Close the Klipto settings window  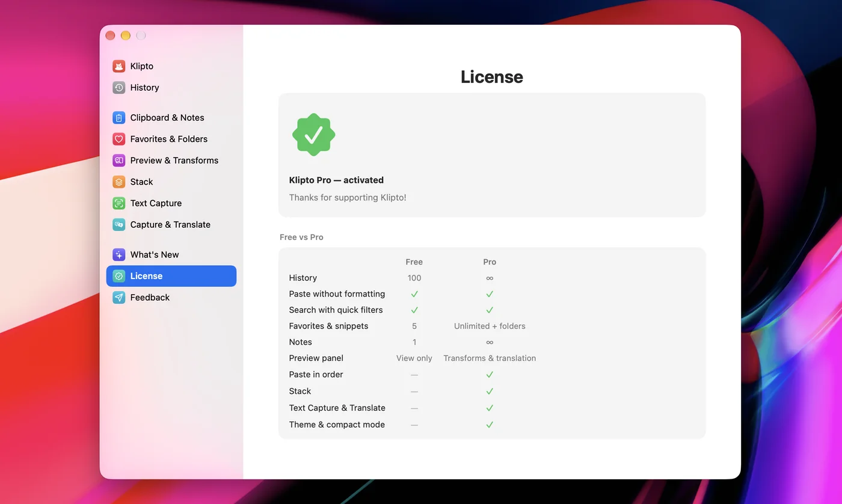coord(110,35)
